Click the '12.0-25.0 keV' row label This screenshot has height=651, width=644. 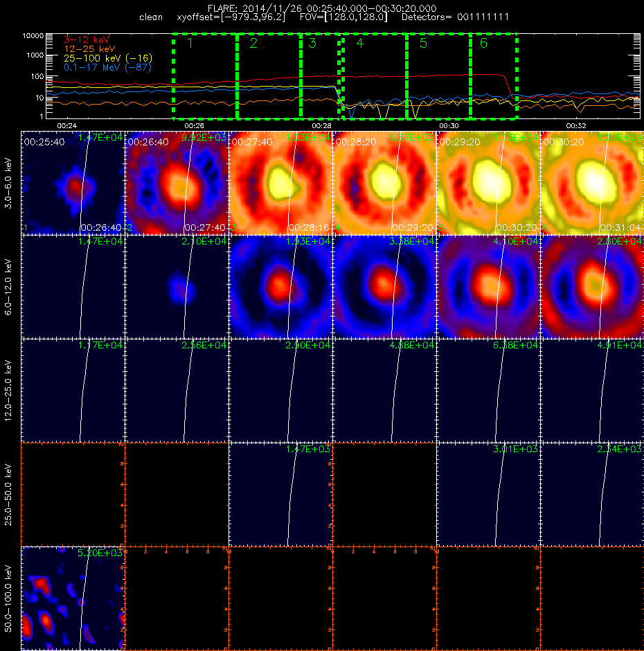point(8,391)
